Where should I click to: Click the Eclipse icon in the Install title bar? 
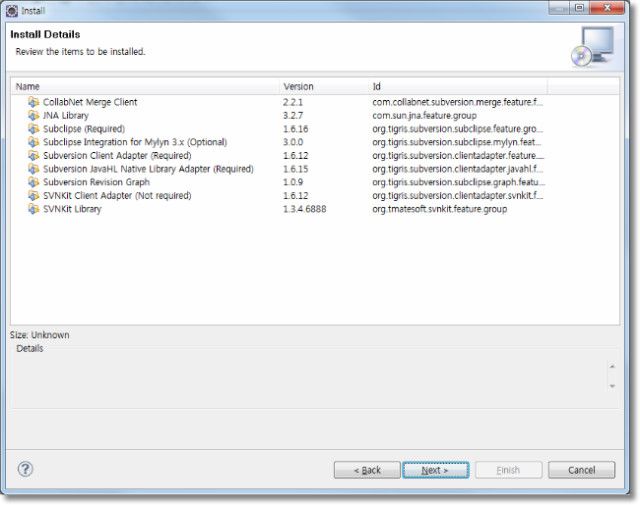click(x=12, y=11)
